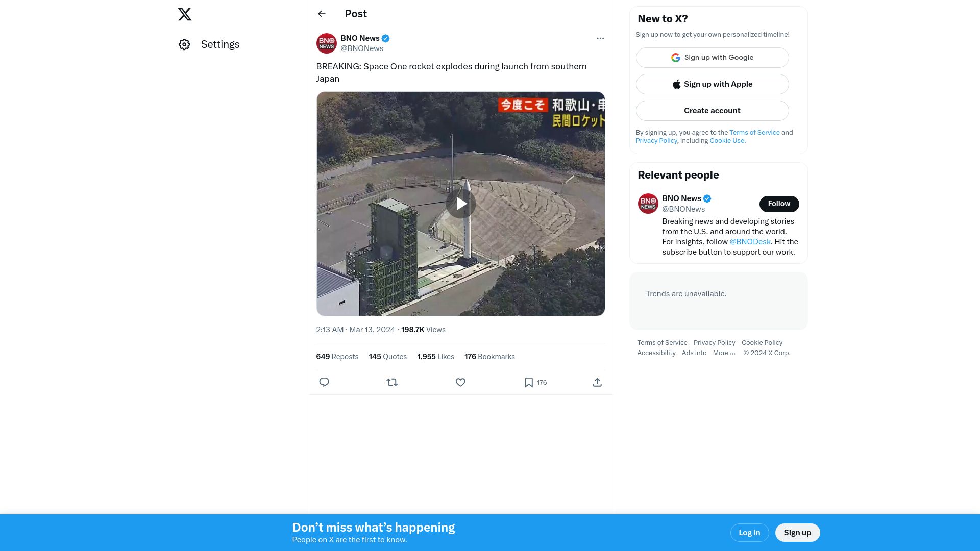Click BNO News avatar on the post
The image size is (980, 551).
[x=326, y=43]
